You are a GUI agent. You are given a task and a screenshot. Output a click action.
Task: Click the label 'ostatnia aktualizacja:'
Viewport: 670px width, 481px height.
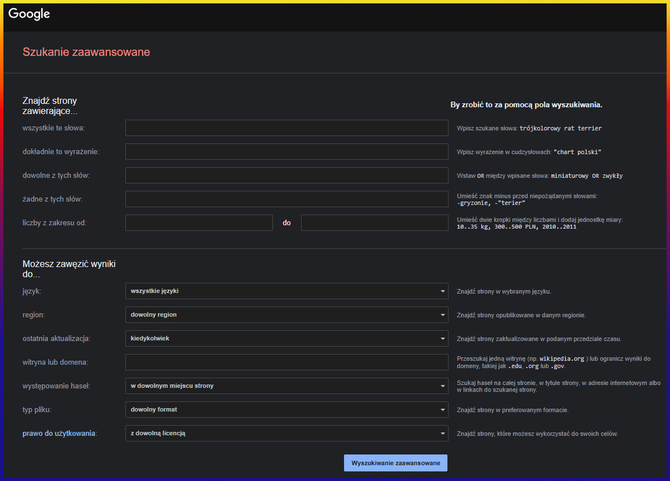(56, 339)
